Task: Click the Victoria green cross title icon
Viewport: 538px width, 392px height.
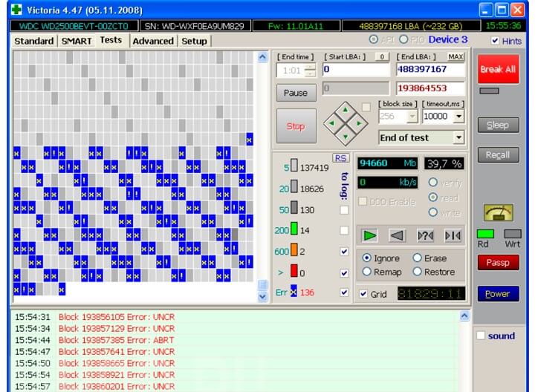Action: click(x=16, y=9)
